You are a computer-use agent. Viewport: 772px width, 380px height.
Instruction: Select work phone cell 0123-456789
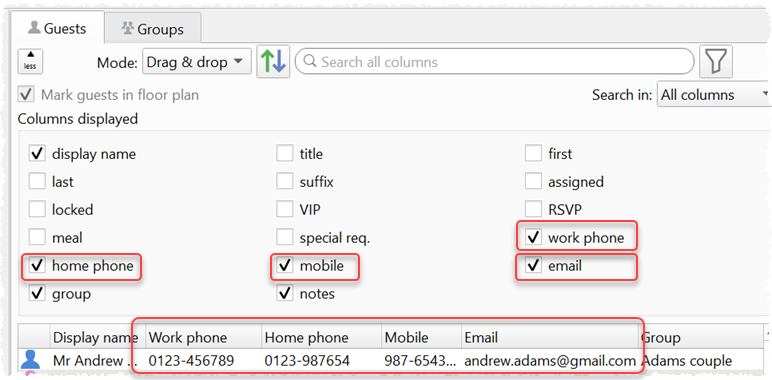click(203, 361)
